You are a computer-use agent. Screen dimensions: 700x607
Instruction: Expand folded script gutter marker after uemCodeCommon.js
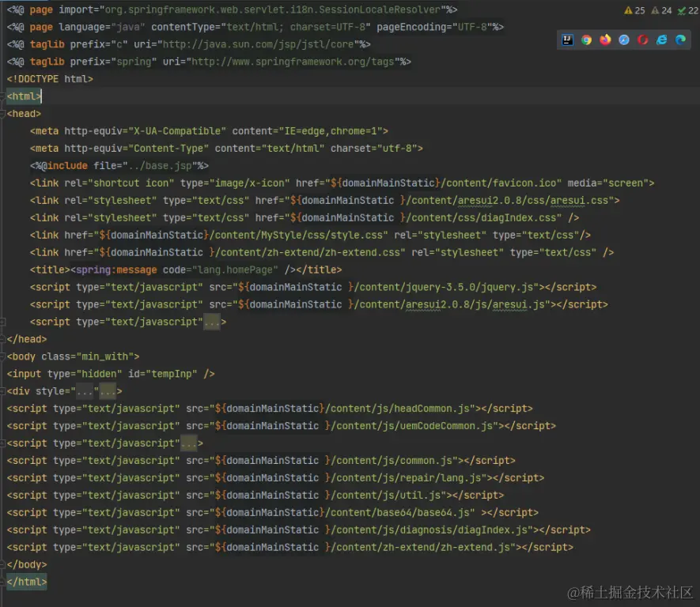coord(2,443)
